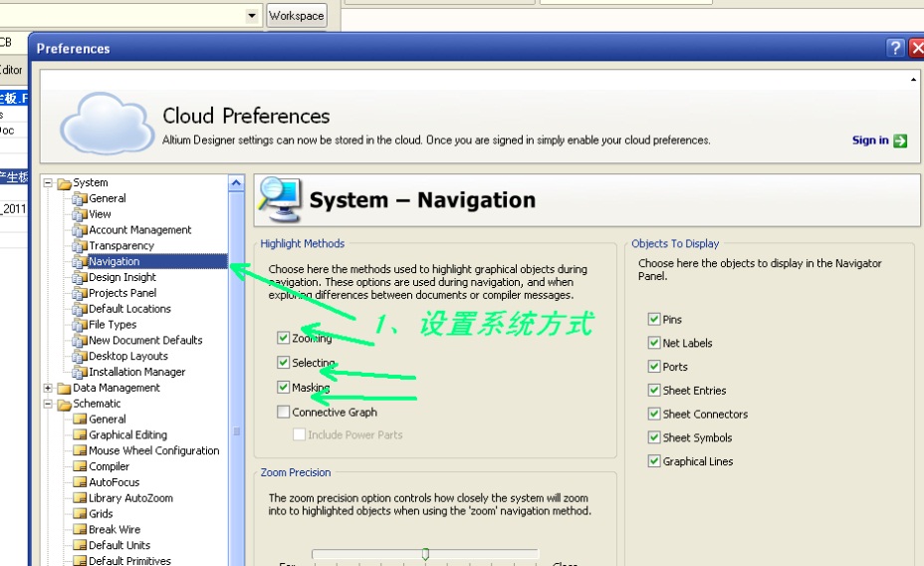Screen dimensions: 924x566
Task: Click the Schematic folder icon
Action: [x=65, y=404]
